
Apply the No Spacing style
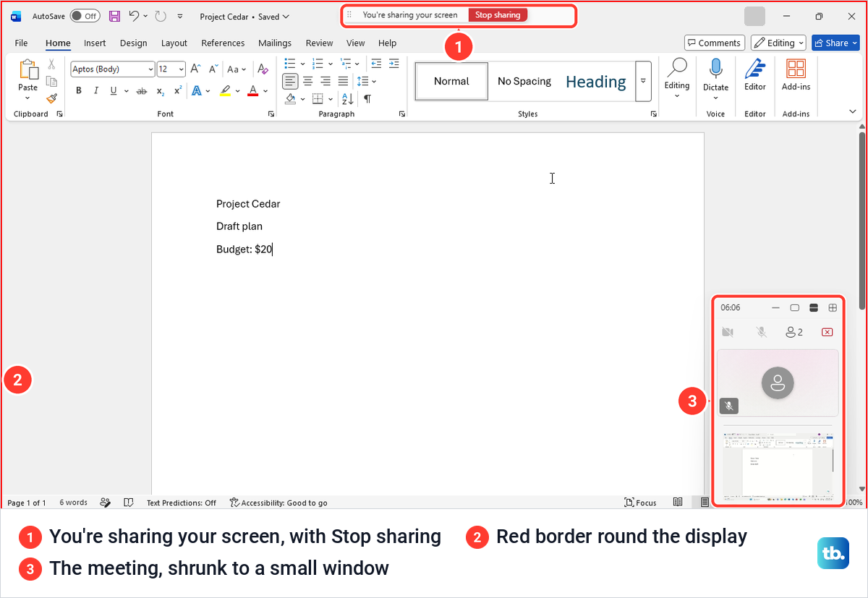click(524, 81)
